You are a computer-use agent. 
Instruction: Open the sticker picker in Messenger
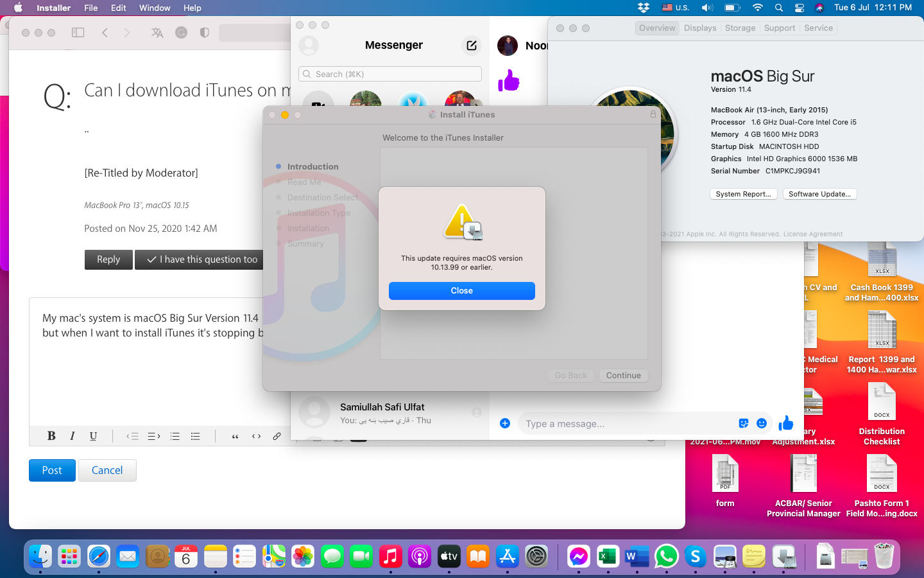tap(744, 423)
